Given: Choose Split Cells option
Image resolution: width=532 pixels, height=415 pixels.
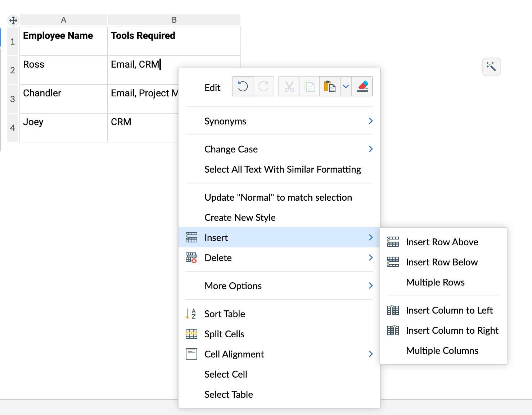Looking at the screenshot, I should 224,334.
